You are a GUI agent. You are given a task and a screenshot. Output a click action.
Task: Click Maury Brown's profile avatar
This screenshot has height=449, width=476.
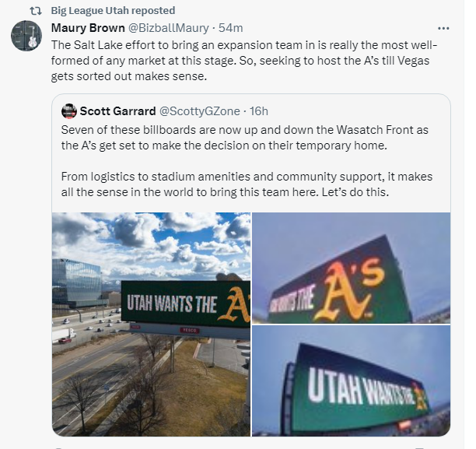(x=26, y=36)
